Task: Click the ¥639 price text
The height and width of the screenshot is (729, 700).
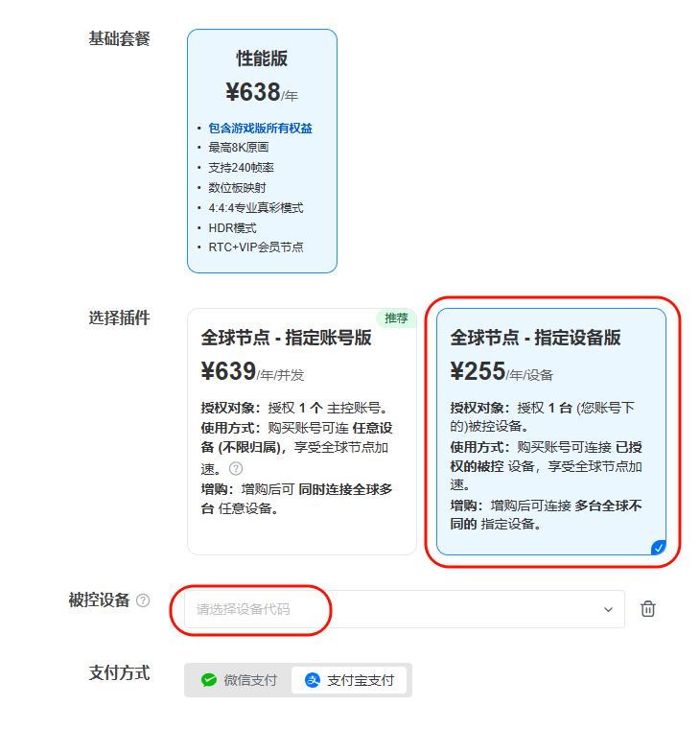Action: pos(228,371)
